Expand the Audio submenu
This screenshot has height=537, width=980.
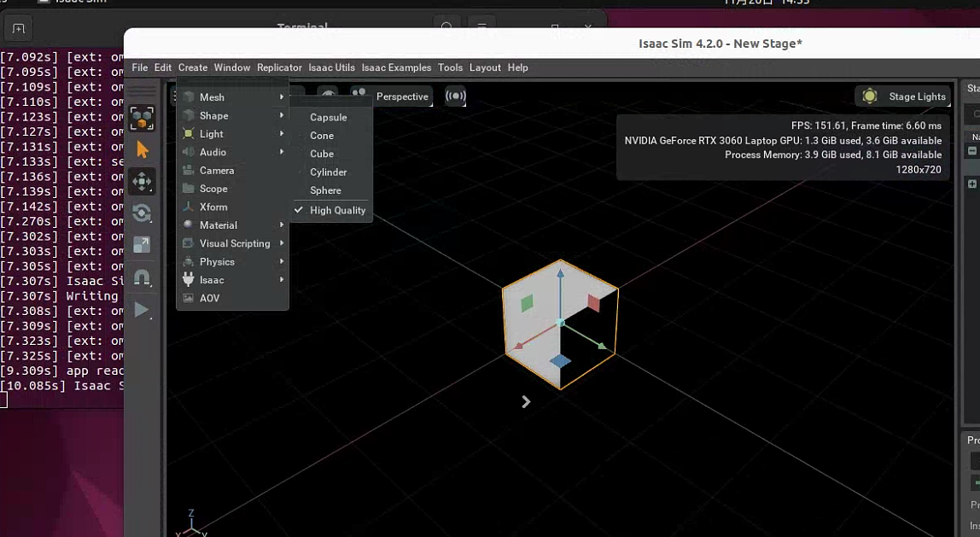click(x=232, y=152)
